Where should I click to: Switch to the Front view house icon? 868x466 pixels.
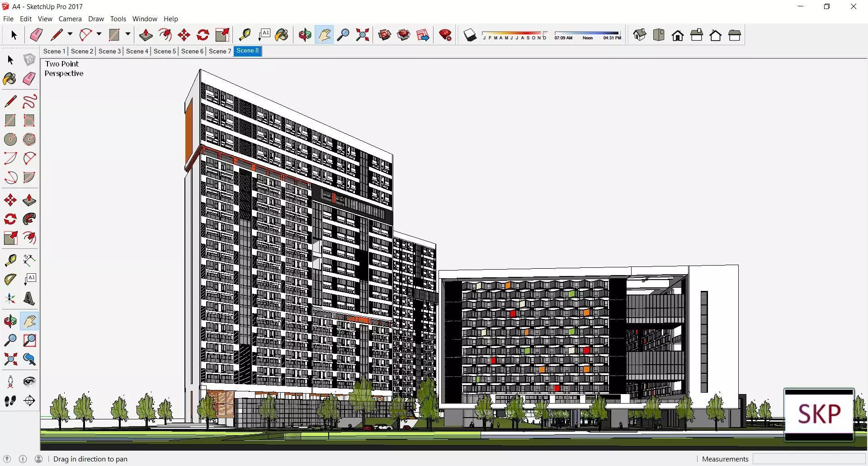tap(678, 35)
